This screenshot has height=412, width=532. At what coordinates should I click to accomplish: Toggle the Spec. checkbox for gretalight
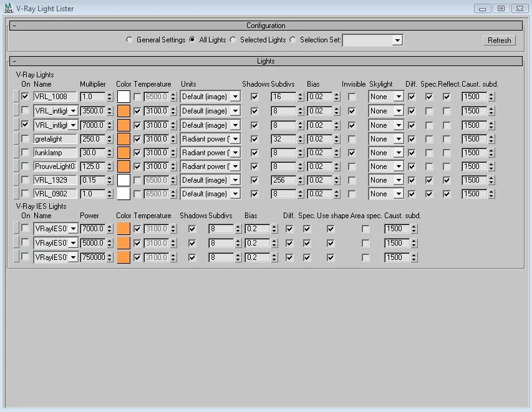click(x=429, y=139)
